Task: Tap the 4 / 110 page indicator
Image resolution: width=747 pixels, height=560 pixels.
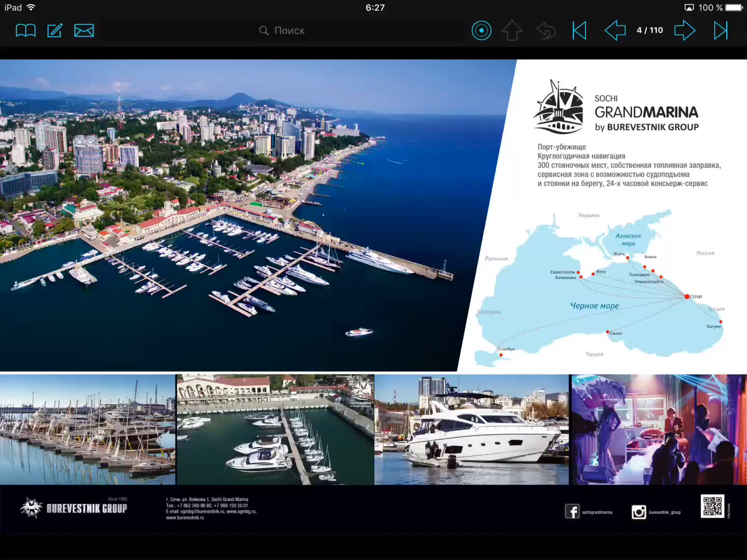Action: click(x=649, y=31)
